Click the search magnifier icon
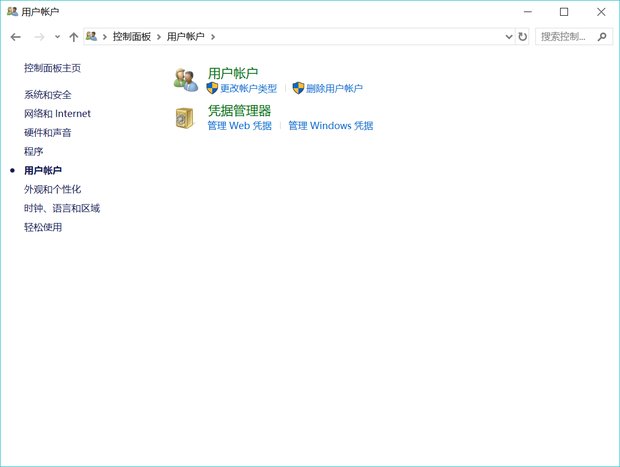The height and width of the screenshot is (467, 620). click(602, 37)
